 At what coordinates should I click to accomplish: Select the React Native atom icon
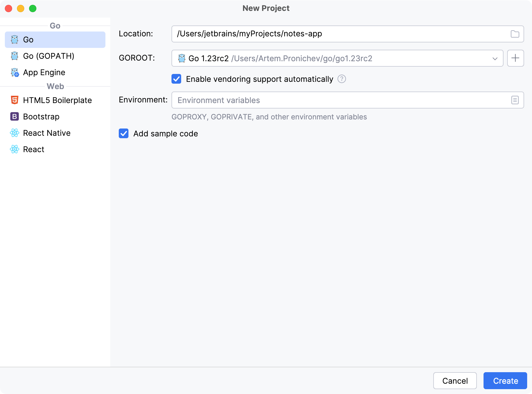[x=14, y=133]
